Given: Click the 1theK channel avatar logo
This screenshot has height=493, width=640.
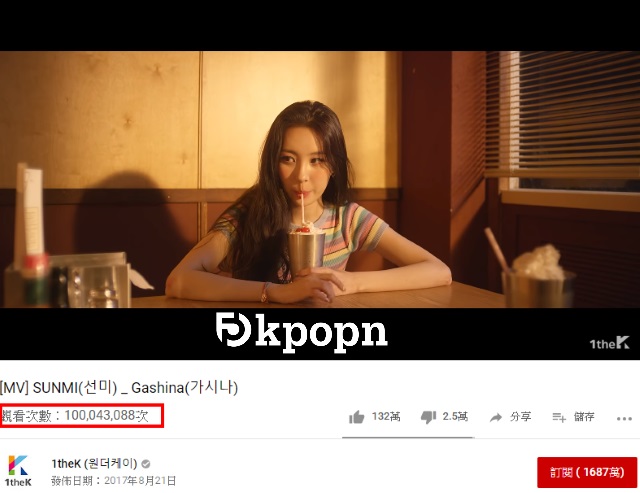Looking at the screenshot, I should [x=18, y=471].
